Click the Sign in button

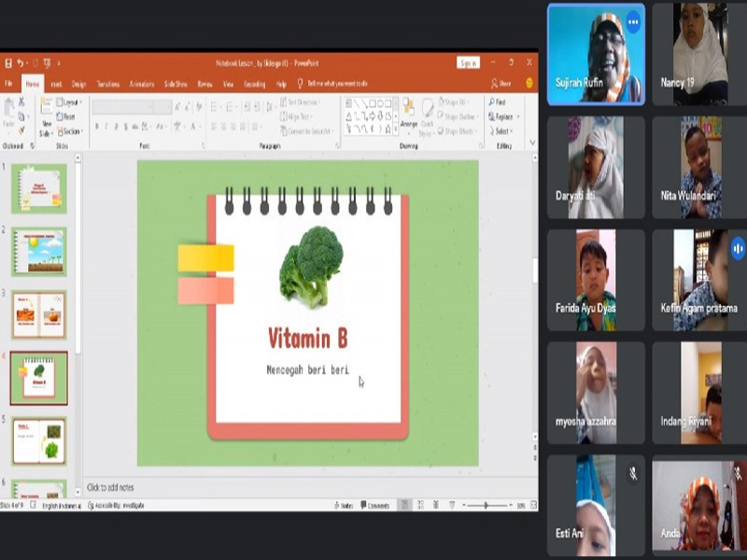point(468,63)
